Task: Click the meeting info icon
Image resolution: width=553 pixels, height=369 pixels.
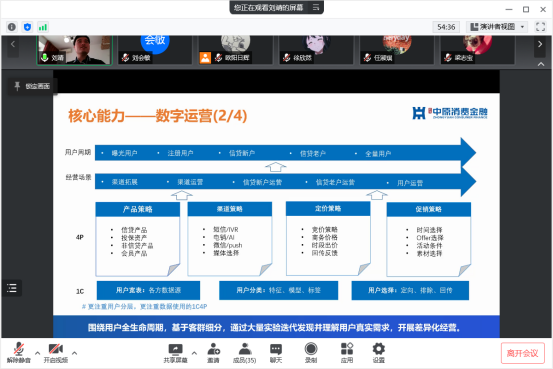Action: 12,27
